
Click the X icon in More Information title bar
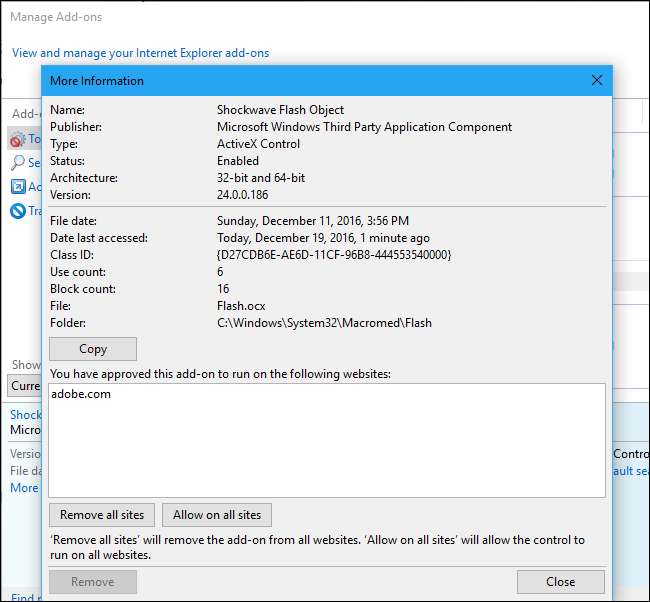[x=597, y=80]
